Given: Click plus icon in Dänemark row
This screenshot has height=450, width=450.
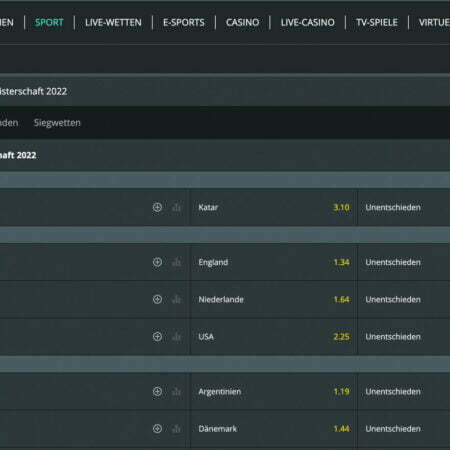Looking at the screenshot, I should tap(157, 429).
